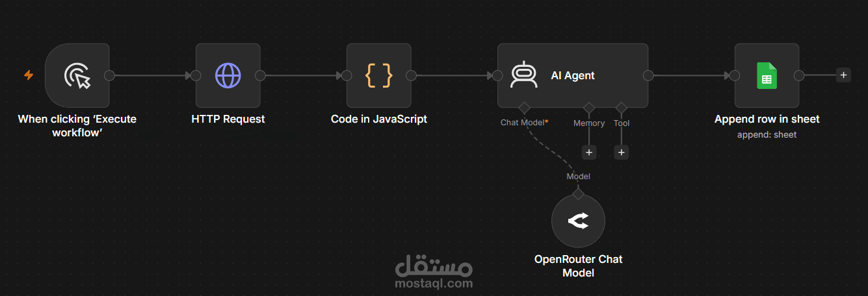Click the 'When clicking 'Execute workflow'' label

click(x=77, y=125)
